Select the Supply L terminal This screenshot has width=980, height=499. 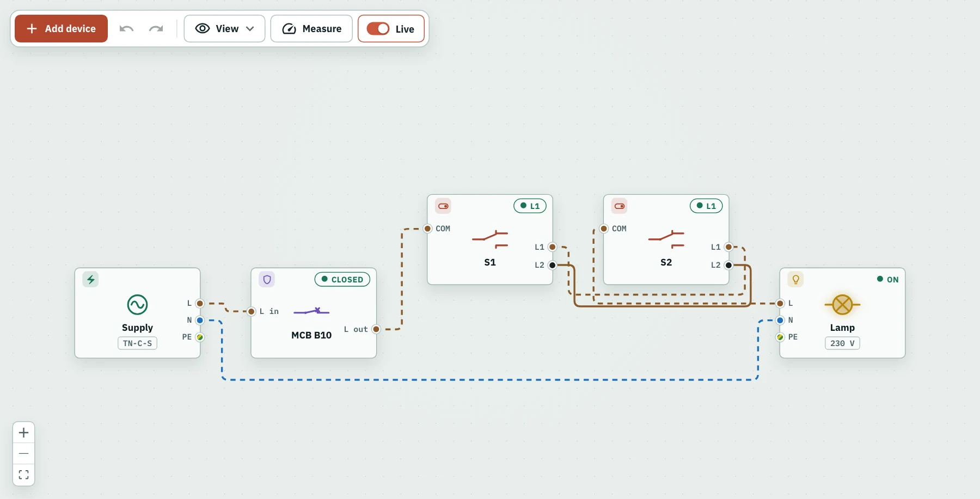(200, 304)
